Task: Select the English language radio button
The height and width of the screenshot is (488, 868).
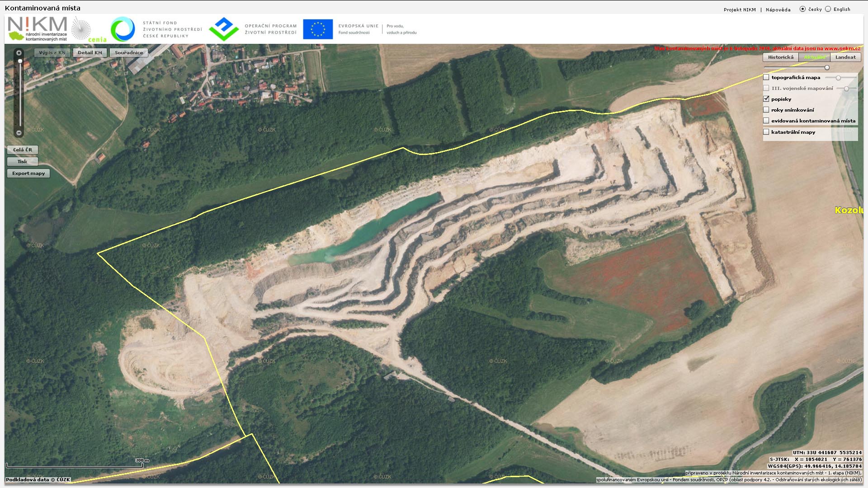Action: [x=828, y=9]
